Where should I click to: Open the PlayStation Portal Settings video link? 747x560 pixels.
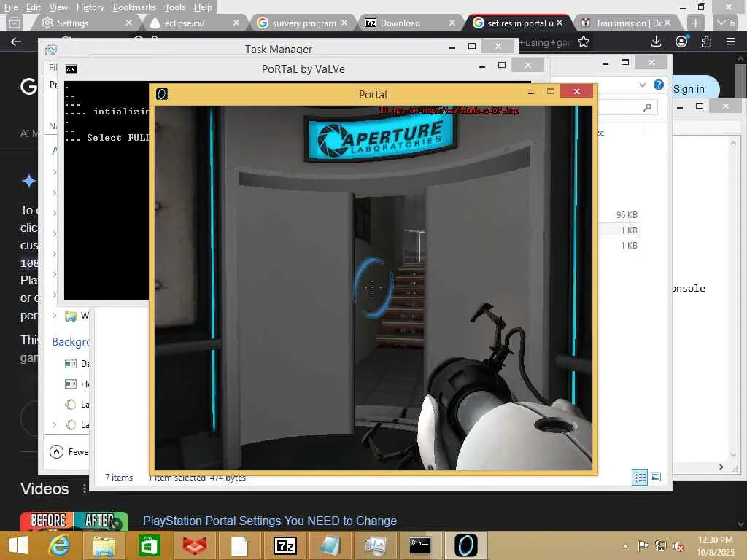pyautogui.click(x=270, y=521)
